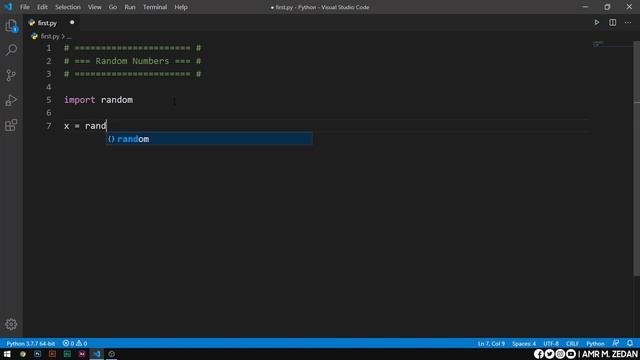This screenshot has width=640, height=360.
Task: Click first.py in the breadcrumb
Action: pos(50,36)
